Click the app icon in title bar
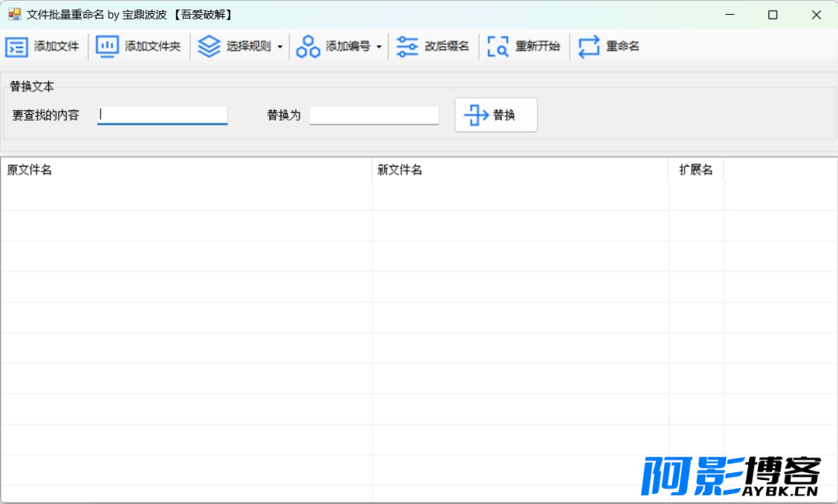The height and width of the screenshot is (504, 838). pos(15,15)
